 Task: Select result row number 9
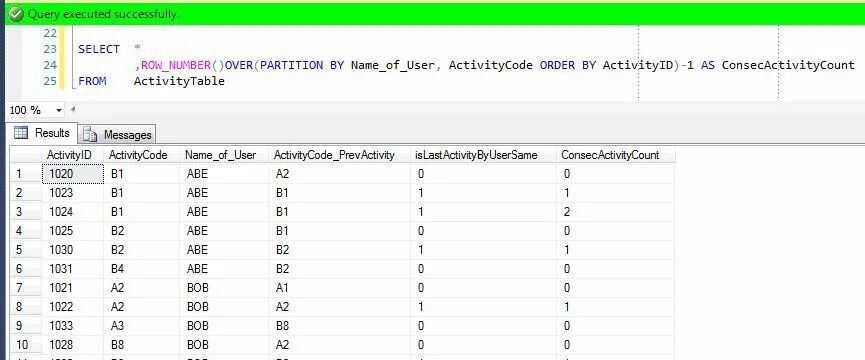point(26,326)
